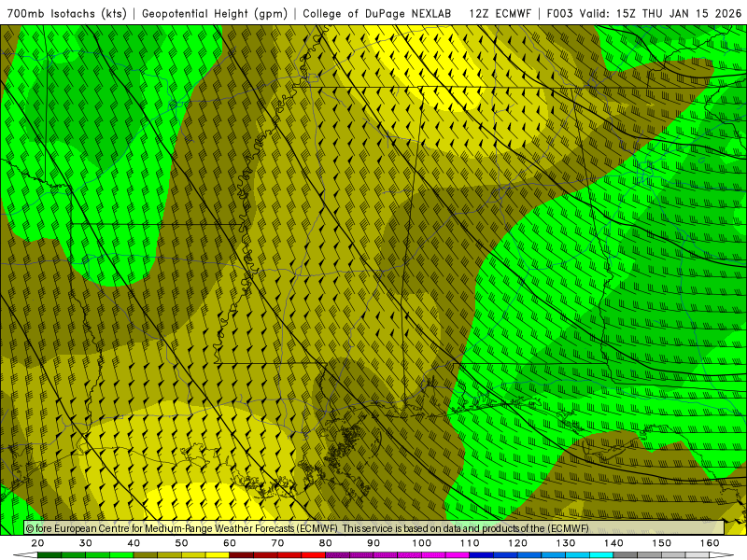Click the legend label '30'
747x560 pixels.
[86, 543]
